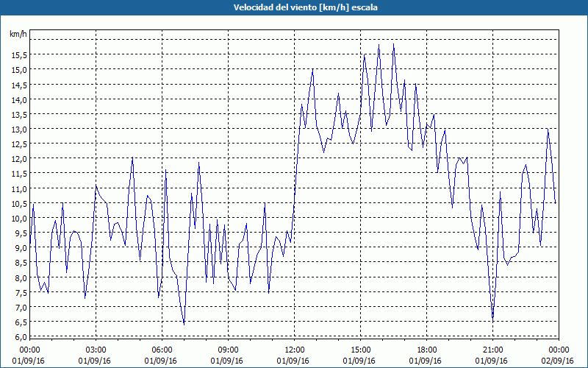The width and height of the screenshot is (588, 368).
Task: Click the 12,5 y-axis value
Action: tap(19, 144)
